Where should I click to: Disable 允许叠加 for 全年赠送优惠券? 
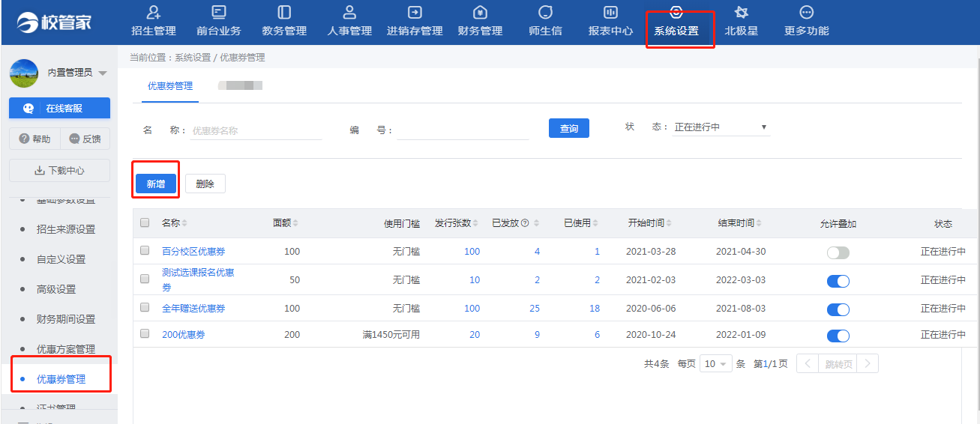click(838, 309)
